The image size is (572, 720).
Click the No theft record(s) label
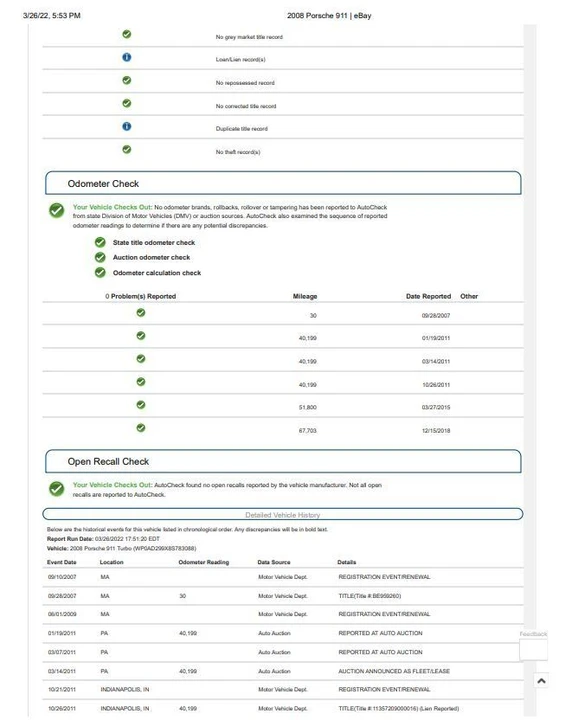click(x=238, y=152)
